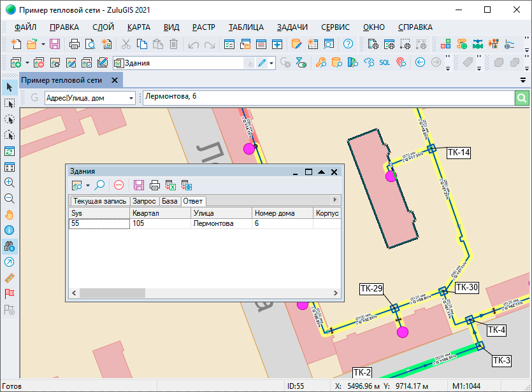Viewport: 532px width, 392px height.
Task: Toggle the layer edit pencil button
Action: (262, 62)
